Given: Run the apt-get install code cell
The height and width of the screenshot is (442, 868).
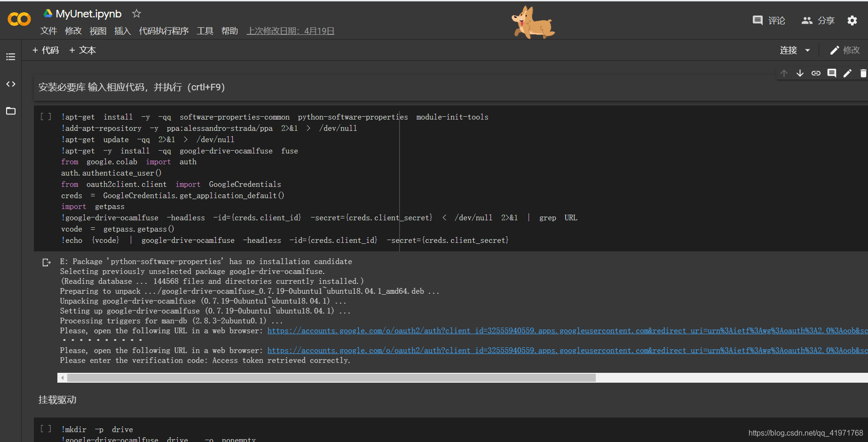Looking at the screenshot, I should (x=46, y=116).
